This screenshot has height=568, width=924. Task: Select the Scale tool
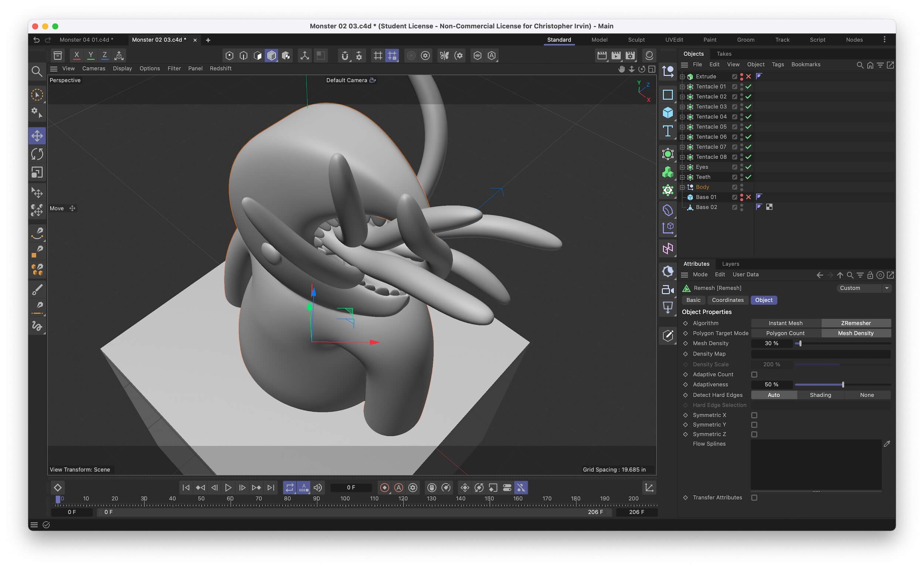37,172
